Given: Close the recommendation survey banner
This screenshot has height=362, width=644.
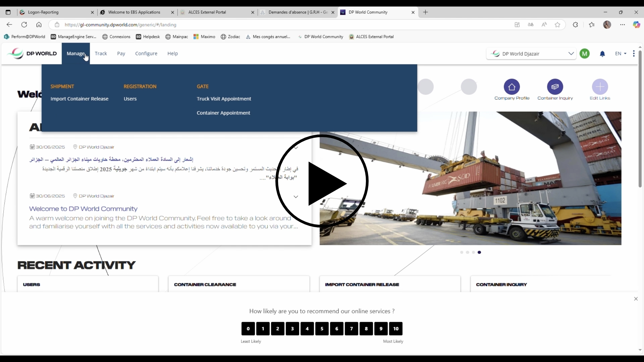Looking at the screenshot, I should point(636,299).
